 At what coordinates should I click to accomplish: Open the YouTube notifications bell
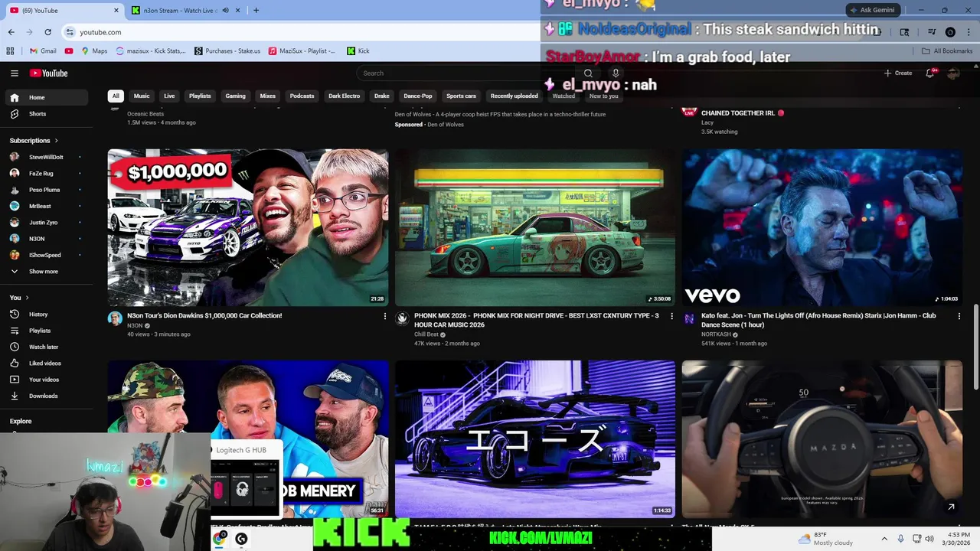(930, 73)
